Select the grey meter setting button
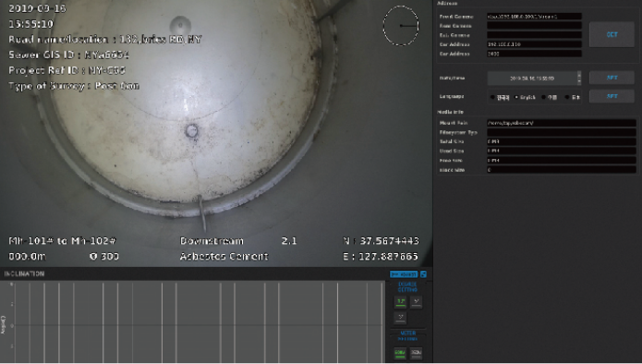This screenshot has height=364, width=642. (x=416, y=353)
